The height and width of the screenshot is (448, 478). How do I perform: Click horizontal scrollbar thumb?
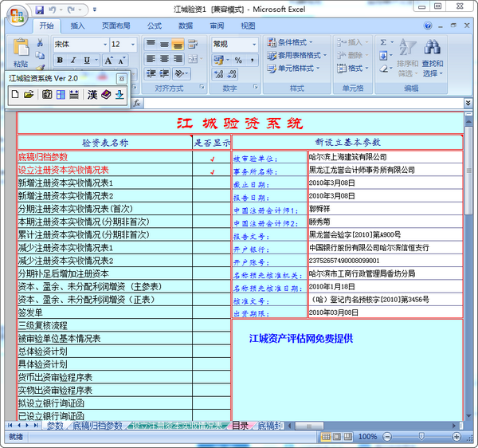click(x=309, y=426)
